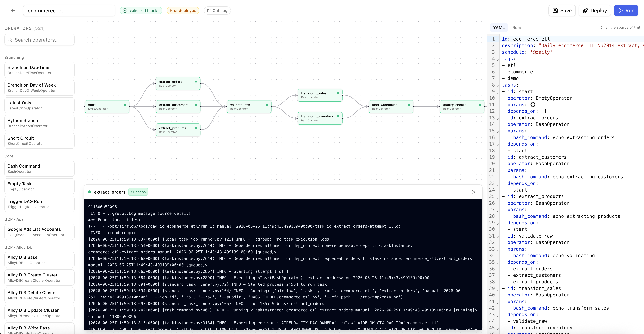Click status dot on load_warehouse node
Viewport: 644px width, 334px height.
pyautogui.click(x=409, y=105)
